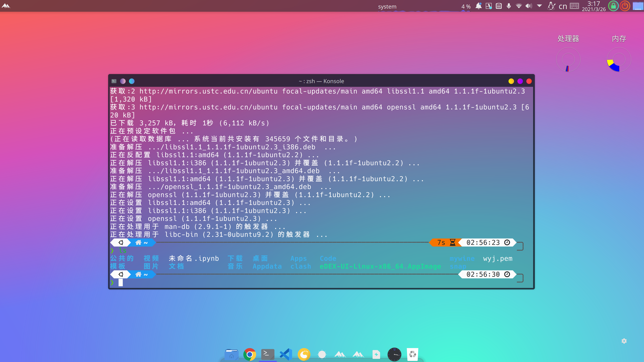Open the desktop settings gear icon

(624, 341)
